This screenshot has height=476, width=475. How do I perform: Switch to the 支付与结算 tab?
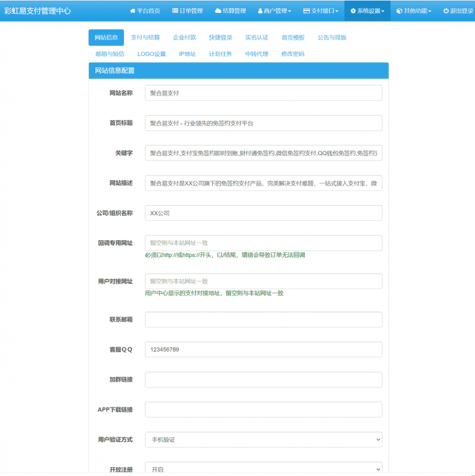pos(145,38)
